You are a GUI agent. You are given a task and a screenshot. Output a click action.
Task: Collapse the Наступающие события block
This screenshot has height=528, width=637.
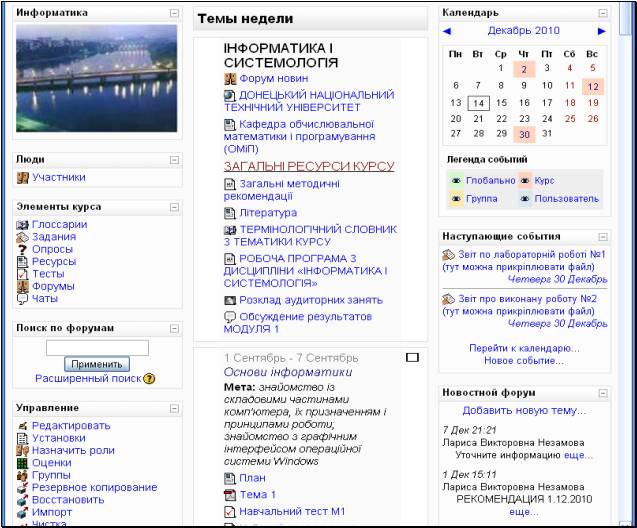602,237
